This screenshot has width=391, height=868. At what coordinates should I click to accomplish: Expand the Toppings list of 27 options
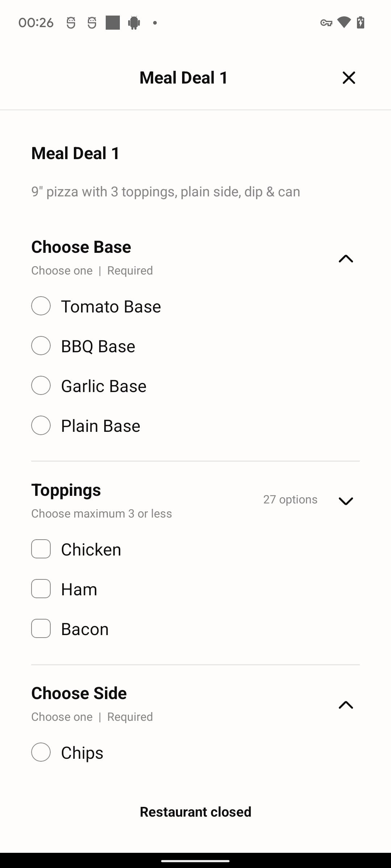click(346, 501)
